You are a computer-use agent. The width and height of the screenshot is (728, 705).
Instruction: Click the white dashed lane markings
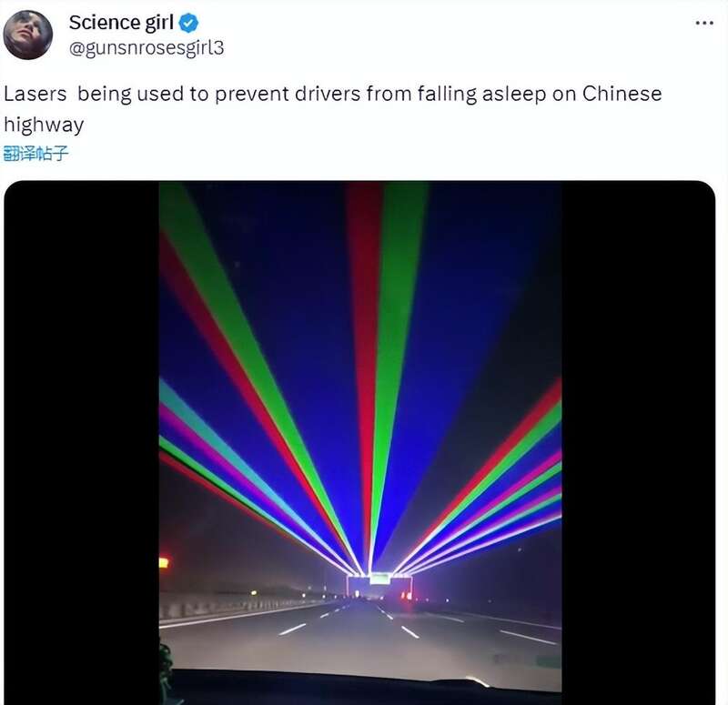pos(293,629)
